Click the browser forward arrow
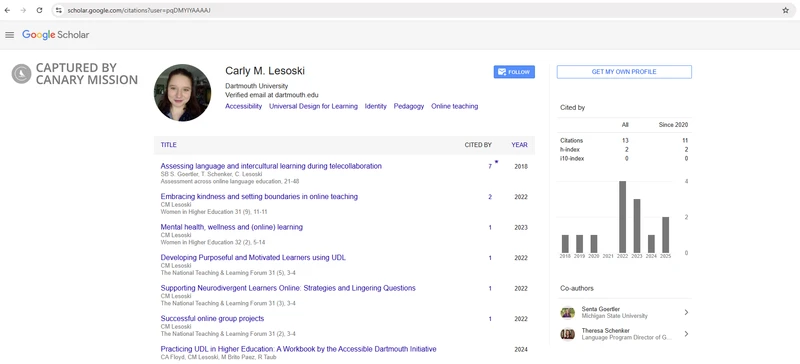The height and width of the screenshot is (364, 800). click(x=23, y=10)
